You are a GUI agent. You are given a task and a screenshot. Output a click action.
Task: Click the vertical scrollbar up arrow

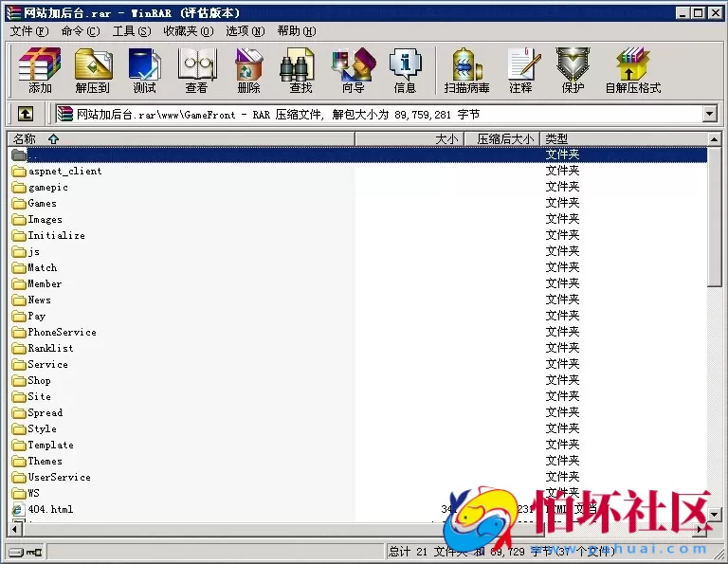pyautogui.click(x=714, y=139)
